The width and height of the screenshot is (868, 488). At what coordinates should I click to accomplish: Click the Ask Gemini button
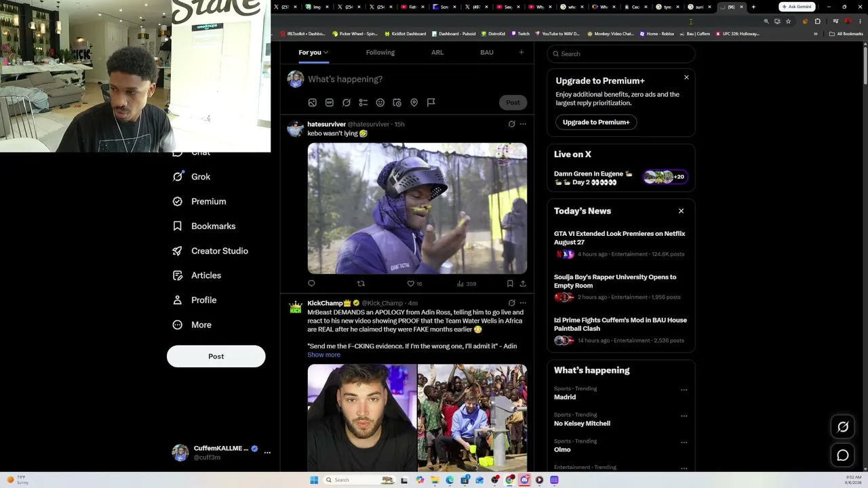click(797, 7)
